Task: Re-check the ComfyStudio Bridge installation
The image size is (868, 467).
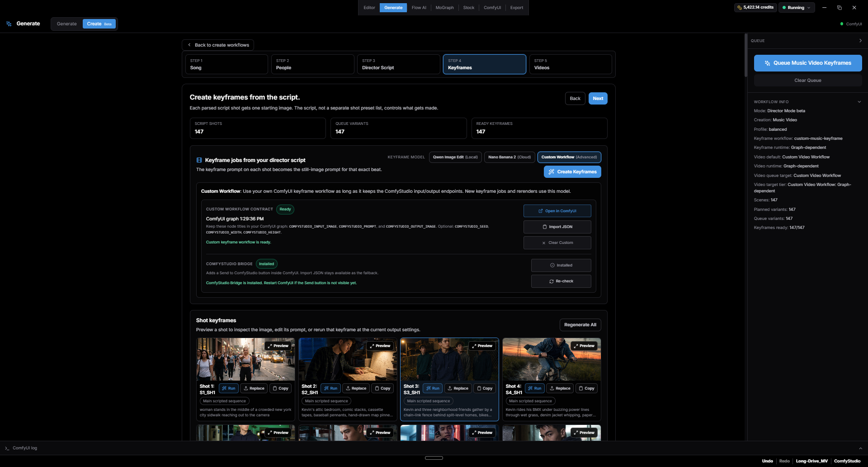Action: pos(561,281)
